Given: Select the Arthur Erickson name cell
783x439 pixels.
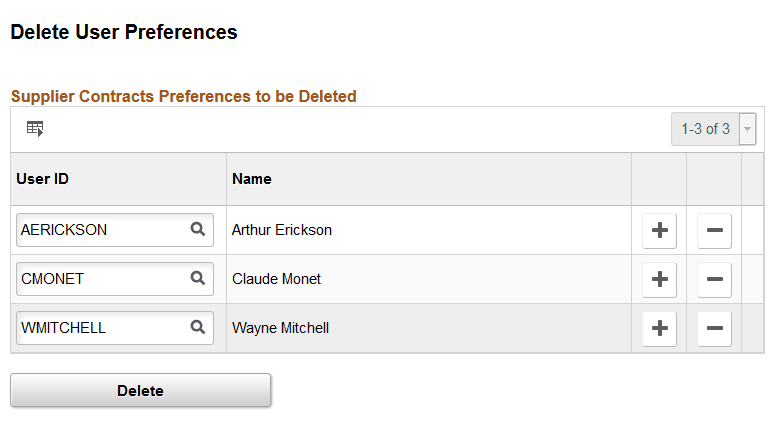Looking at the screenshot, I should coord(282,230).
